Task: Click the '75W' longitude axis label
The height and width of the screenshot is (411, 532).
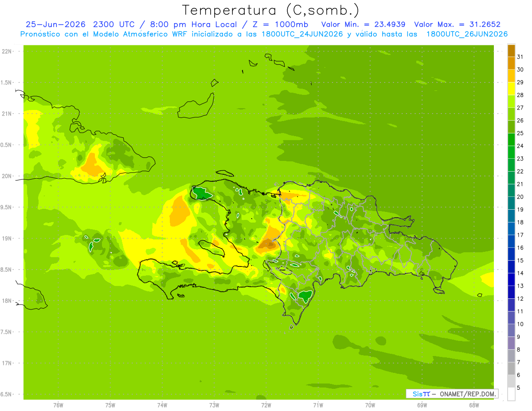Action: click(110, 405)
